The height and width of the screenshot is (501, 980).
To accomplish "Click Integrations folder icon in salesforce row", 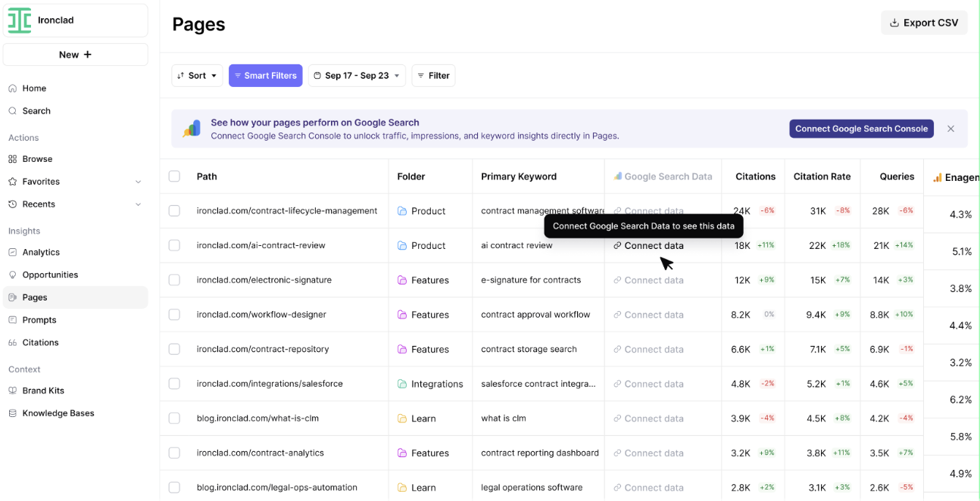I will tap(402, 384).
